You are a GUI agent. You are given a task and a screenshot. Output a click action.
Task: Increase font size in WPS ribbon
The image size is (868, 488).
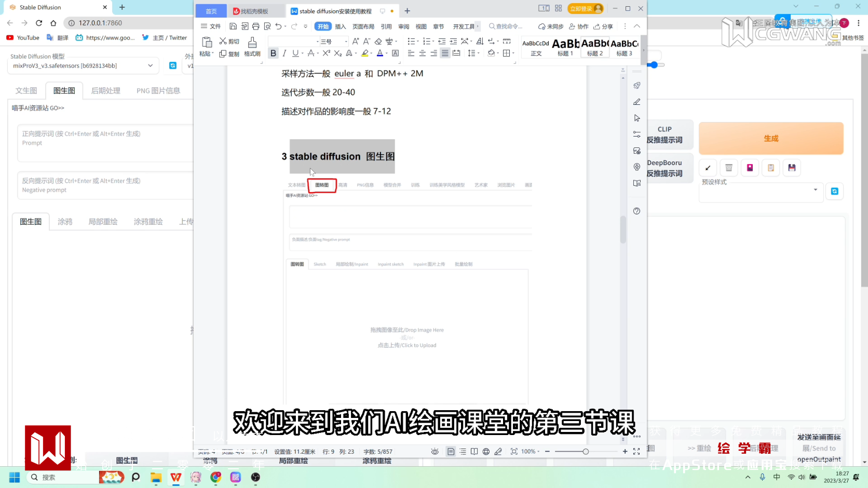coord(356,41)
